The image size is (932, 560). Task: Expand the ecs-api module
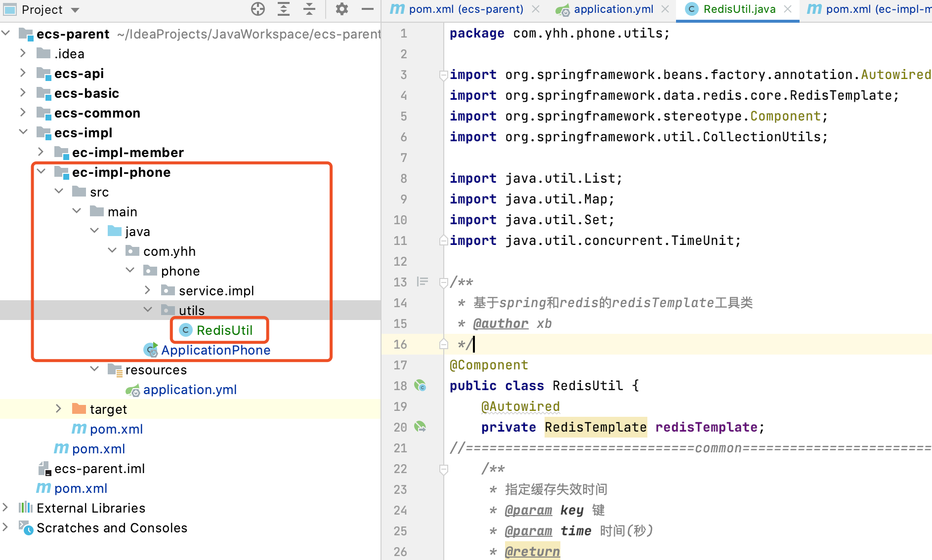23,73
